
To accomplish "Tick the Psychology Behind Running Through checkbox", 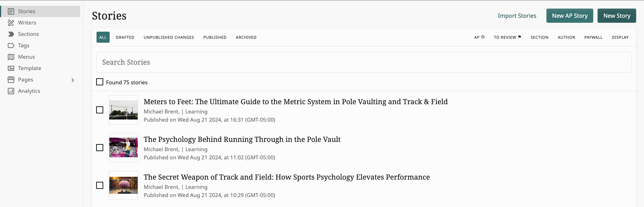I will click(100, 148).
